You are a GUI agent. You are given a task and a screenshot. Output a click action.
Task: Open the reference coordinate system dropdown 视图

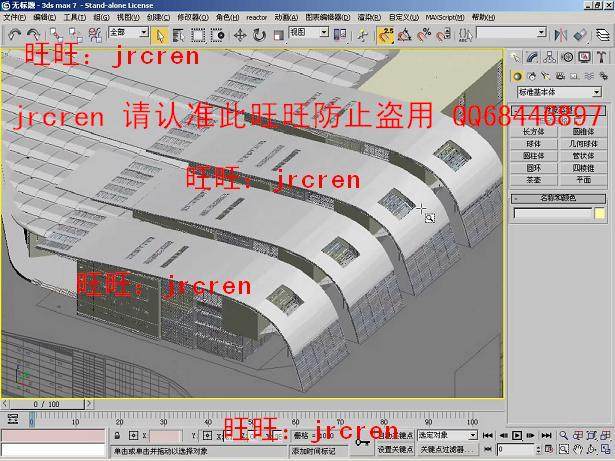[309, 33]
